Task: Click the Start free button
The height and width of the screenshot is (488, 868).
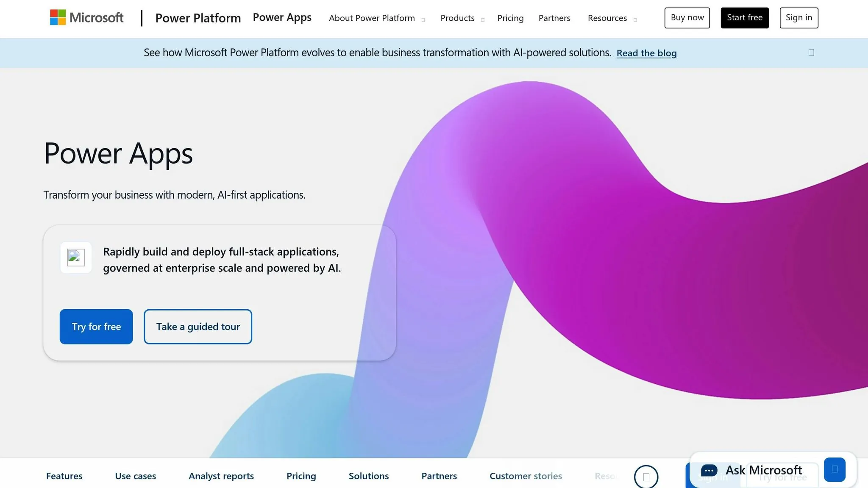Action: coord(745,18)
